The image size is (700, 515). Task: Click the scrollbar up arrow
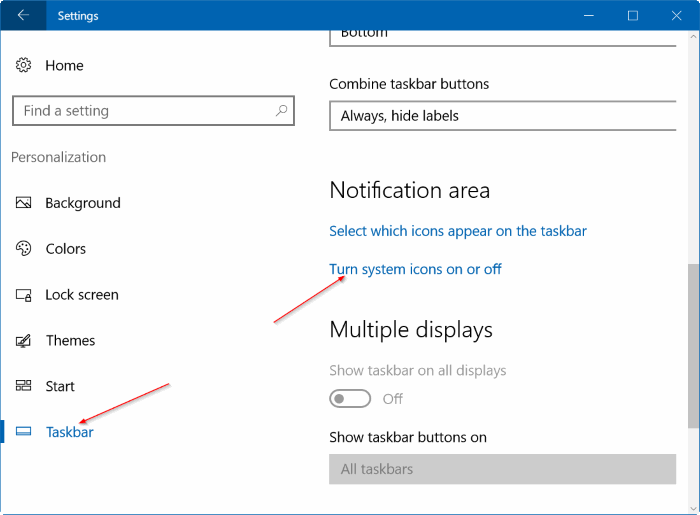[693, 37]
